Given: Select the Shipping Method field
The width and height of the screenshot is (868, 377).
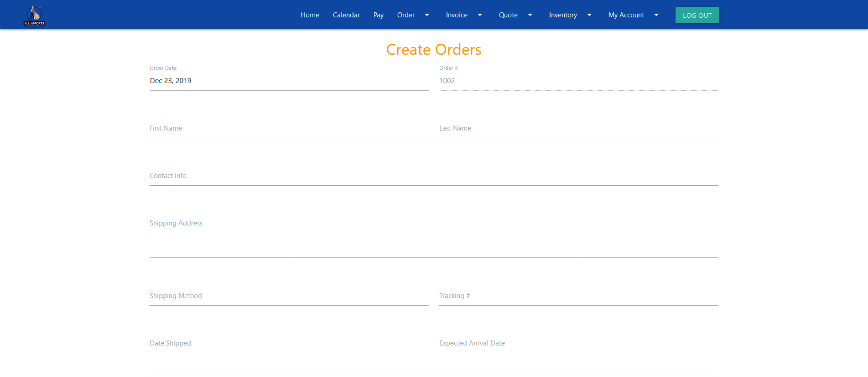Looking at the screenshot, I should click(289, 296).
